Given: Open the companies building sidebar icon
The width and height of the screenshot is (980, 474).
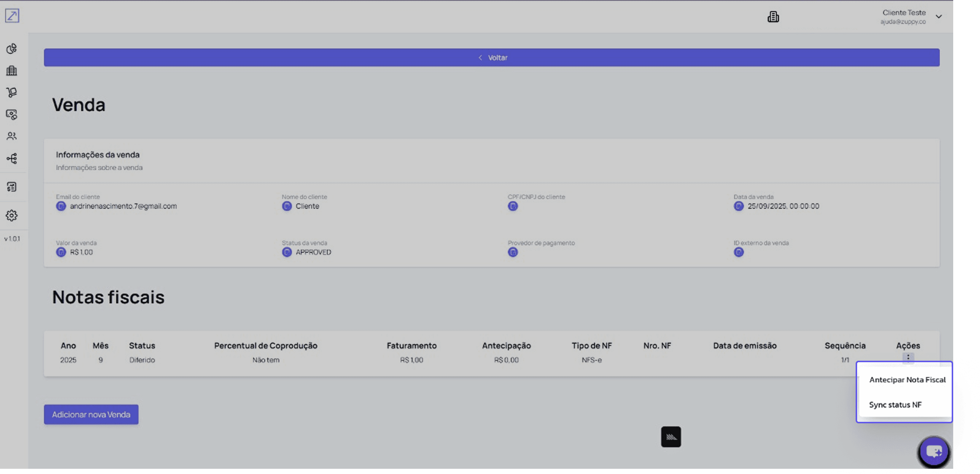Looking at the screenshot, I should click(12, 70).
